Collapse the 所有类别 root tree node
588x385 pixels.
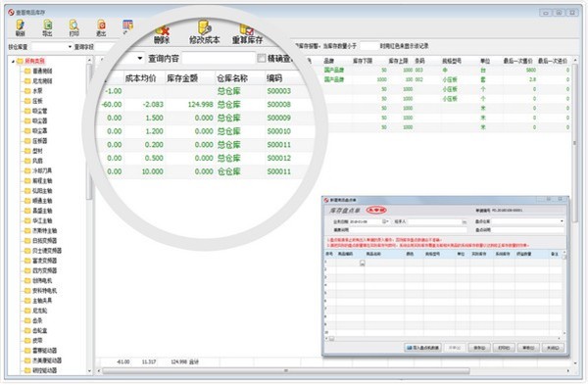click(x=13, y=61)
